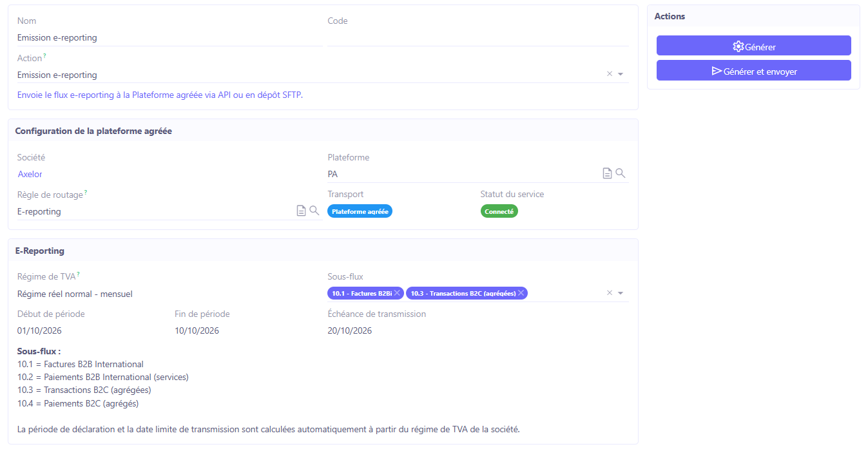This screenshot has height=449, width=868.
Task: Click the Configuration de la plateforme agréée header
Action: 323,131
